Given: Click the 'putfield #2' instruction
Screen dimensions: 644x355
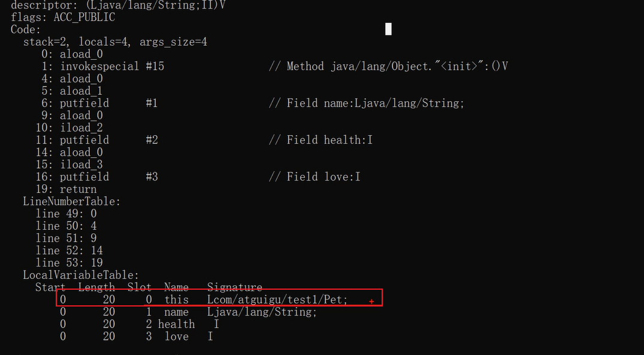Looking at the screenshot, I should point(109,140).
